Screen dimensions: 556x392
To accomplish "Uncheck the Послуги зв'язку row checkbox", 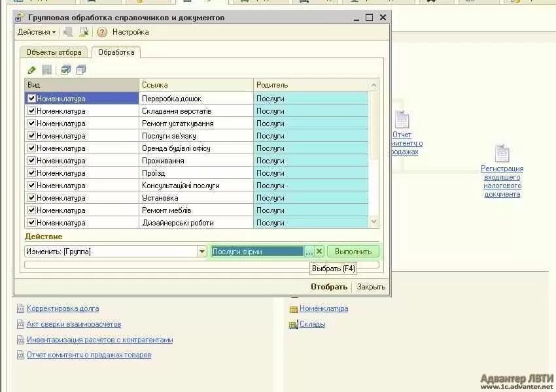I will [x=31, y=136].
